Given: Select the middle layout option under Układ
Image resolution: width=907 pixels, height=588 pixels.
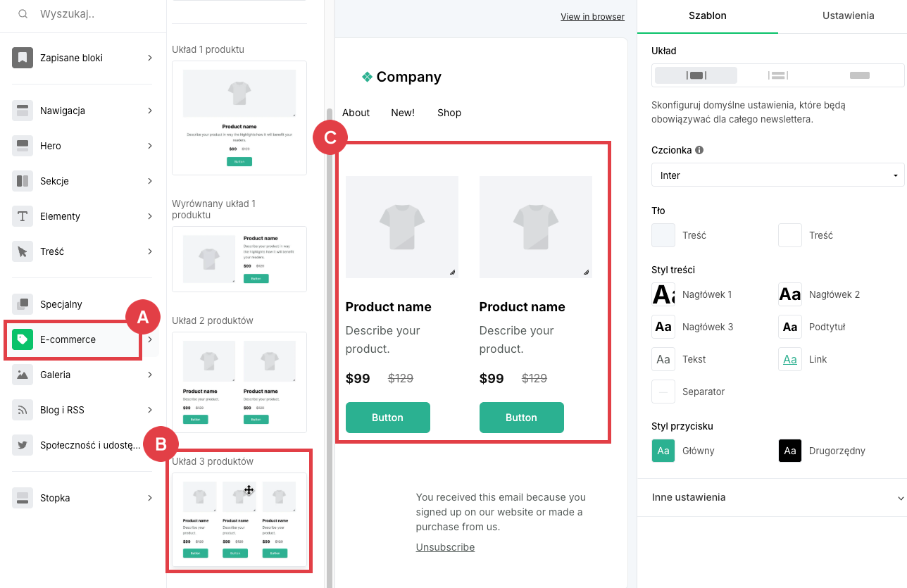Looking at the screenshot, I should click(x=777, y=75).
